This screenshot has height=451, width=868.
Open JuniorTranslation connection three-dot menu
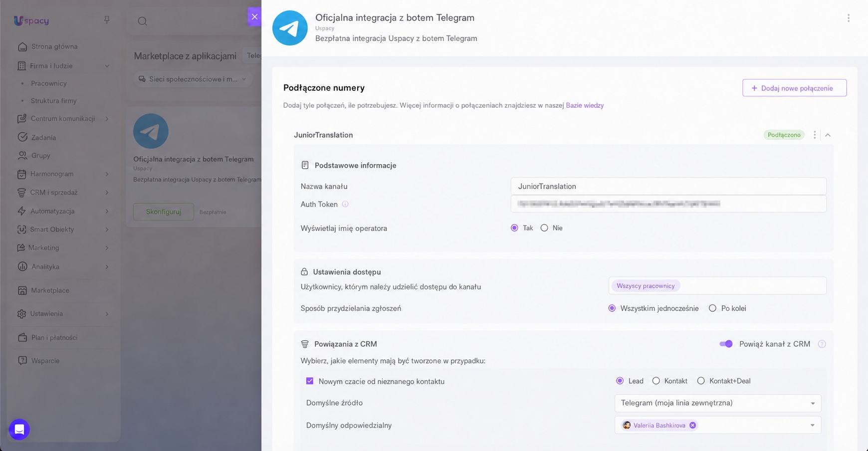(x=815, y=135)
